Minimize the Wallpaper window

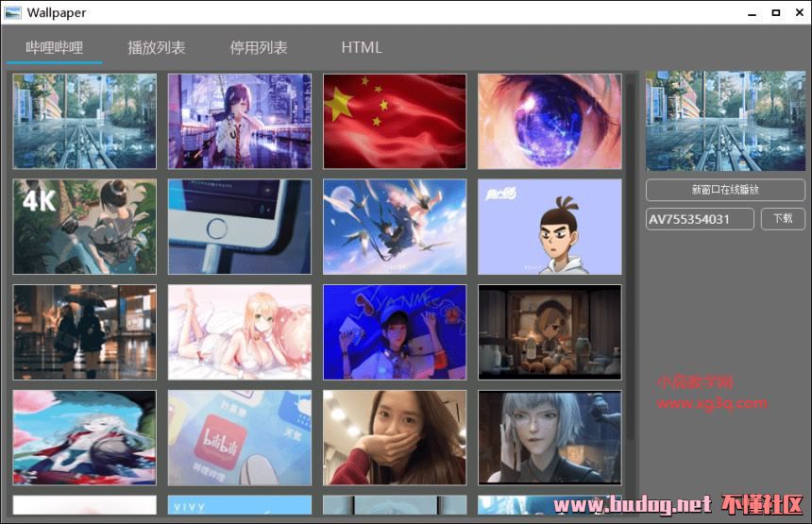click(x=752, y=13)
